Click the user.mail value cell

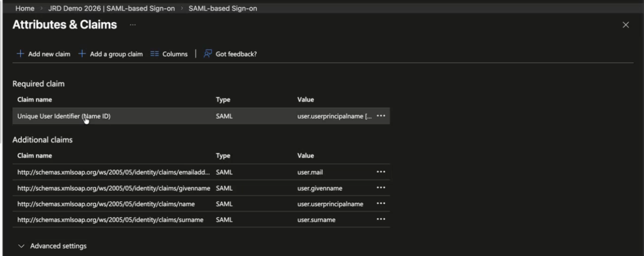tap(310, 172)
